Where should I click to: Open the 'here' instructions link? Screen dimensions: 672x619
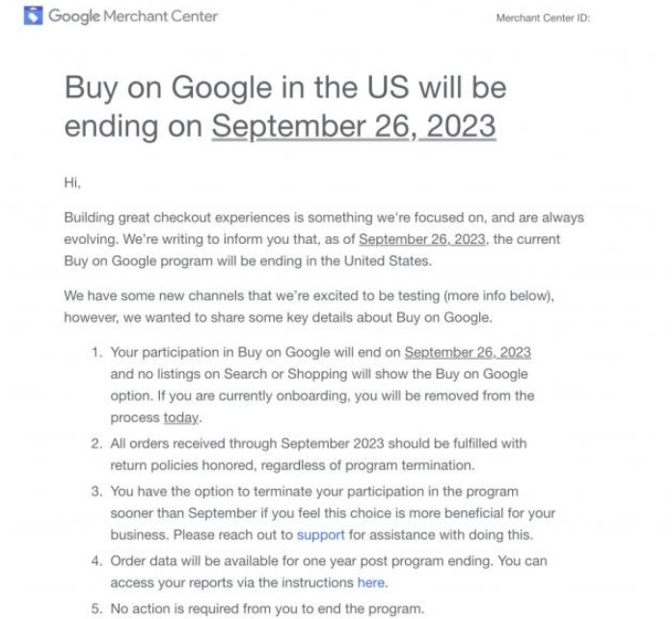tap(371, 582)
